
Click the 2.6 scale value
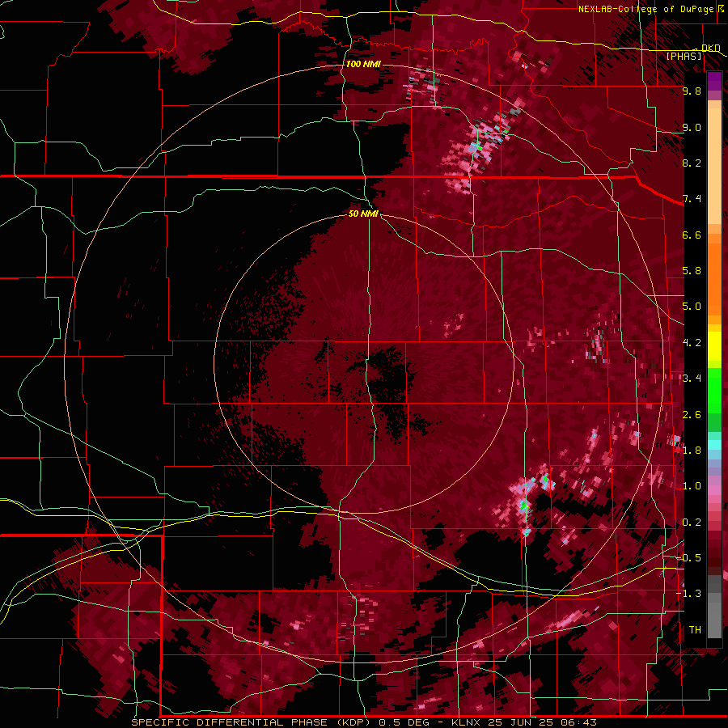[692, 415]
